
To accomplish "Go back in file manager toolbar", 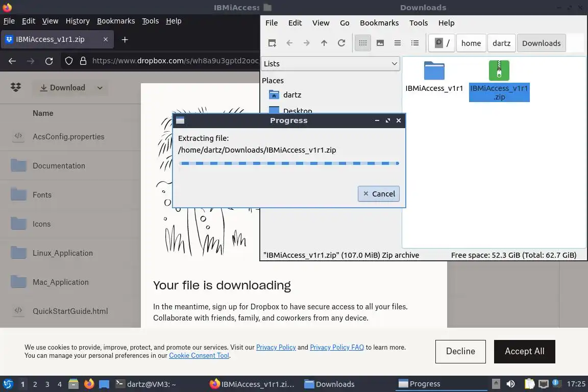I will (x=289, y=43).
